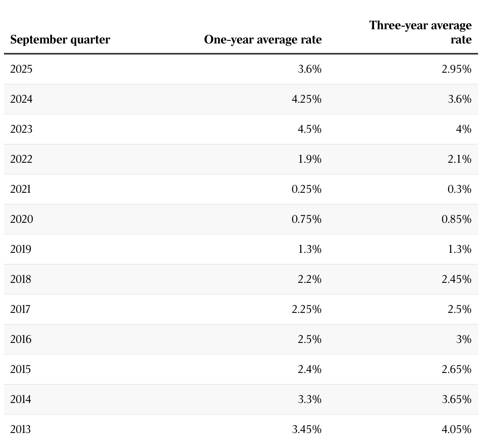Image resolution: width=482 pixels, height=448 pixels.
Task: Click the One-year average rate header
Action: [263, 40]
